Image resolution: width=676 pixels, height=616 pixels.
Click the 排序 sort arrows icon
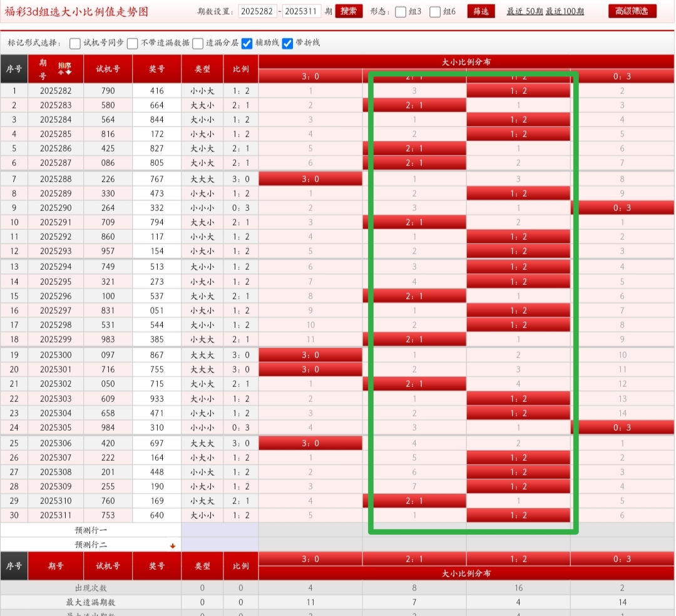(x=64, y=69)
